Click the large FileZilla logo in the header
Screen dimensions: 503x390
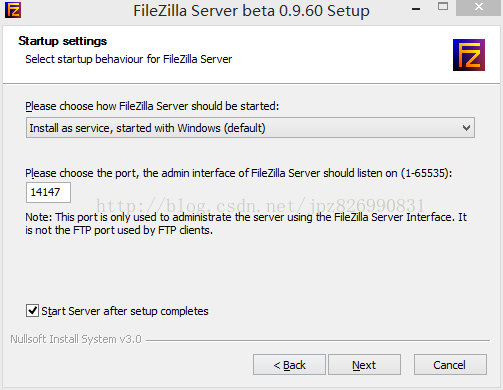click(469, 55)
